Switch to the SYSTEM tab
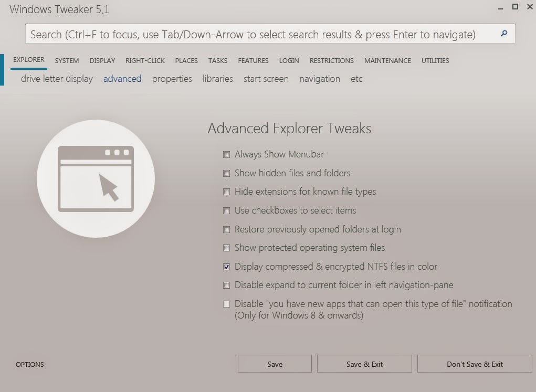 (66, 60)
